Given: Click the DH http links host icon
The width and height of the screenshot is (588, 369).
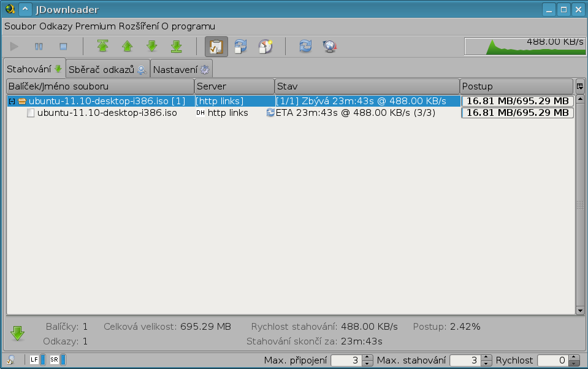Looking at the screenshot, I should [200, 113].
